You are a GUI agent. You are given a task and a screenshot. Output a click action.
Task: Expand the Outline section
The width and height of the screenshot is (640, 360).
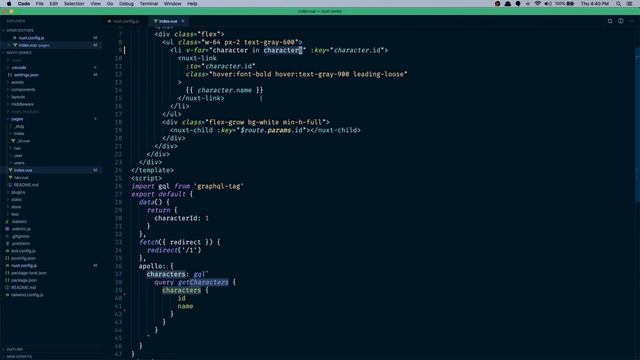pos(15,350)
